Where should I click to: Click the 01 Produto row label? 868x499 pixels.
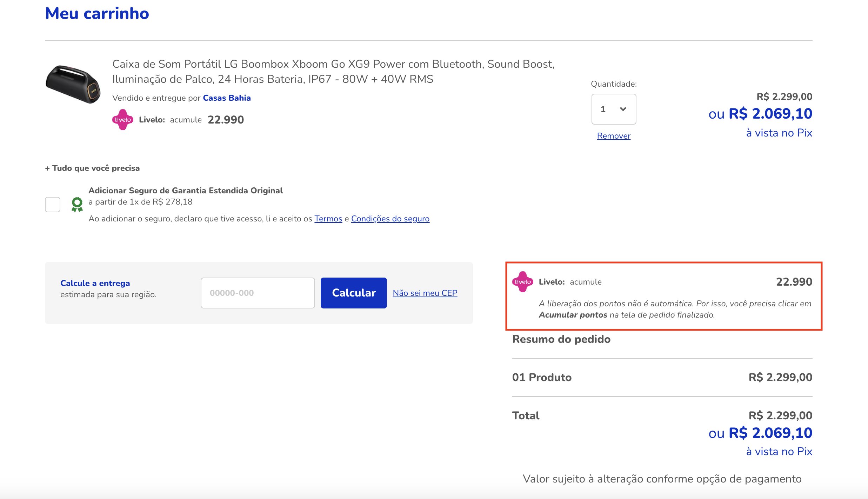tap(542, 377)
